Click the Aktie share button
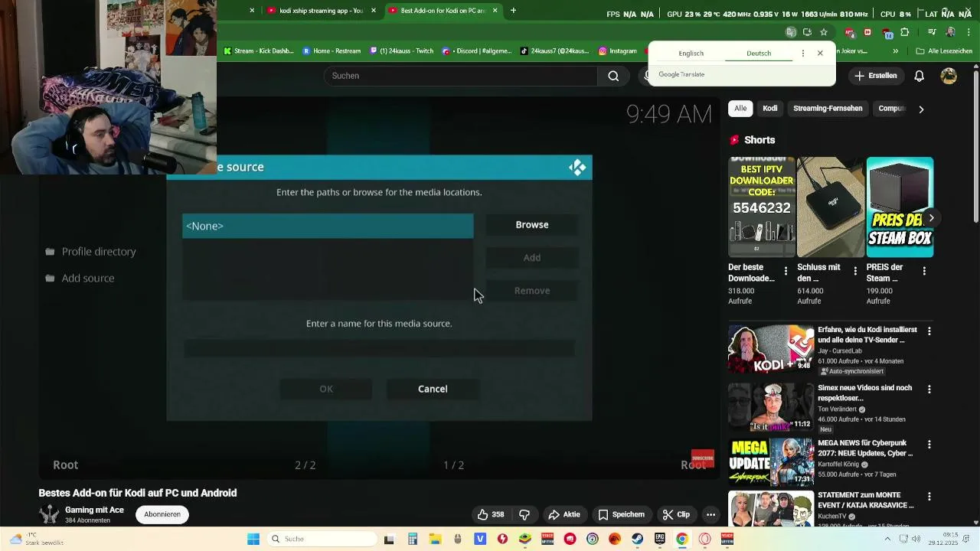The width and height of the screenshot is (980, 551). (564, 514)
